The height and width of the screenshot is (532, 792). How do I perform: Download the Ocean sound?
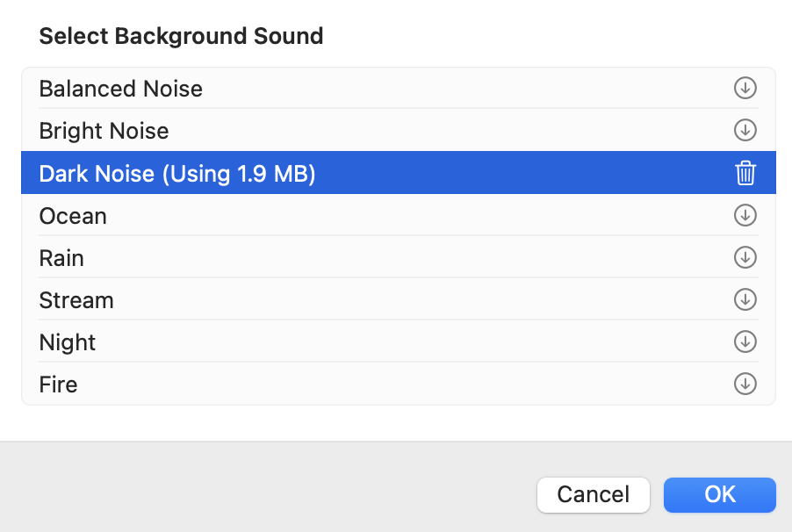tap(745, 215)
